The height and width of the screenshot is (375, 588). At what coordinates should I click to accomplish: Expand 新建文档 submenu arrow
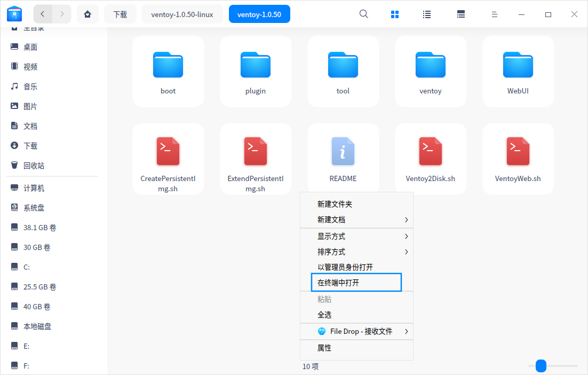pos(406,220)
